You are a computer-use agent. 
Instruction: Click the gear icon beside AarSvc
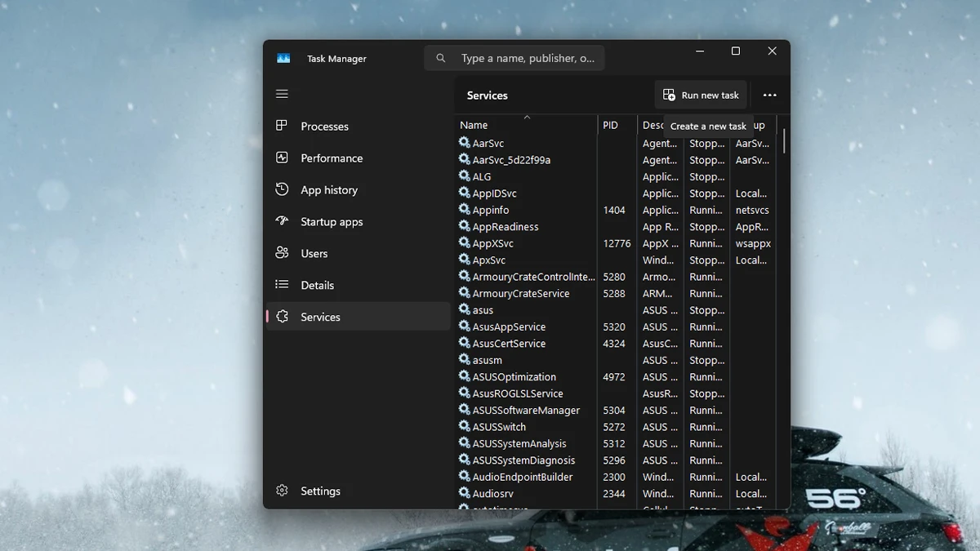click(x=464, y=143)
